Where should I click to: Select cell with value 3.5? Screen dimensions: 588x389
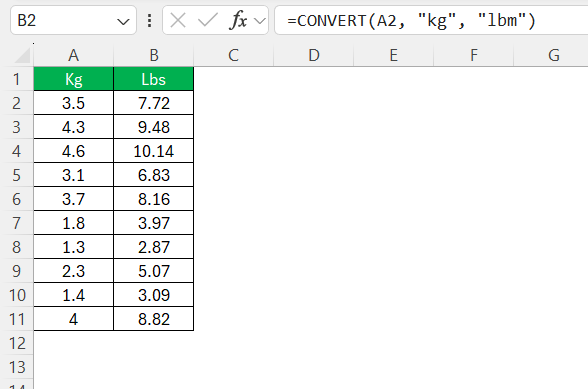(74, 103)
